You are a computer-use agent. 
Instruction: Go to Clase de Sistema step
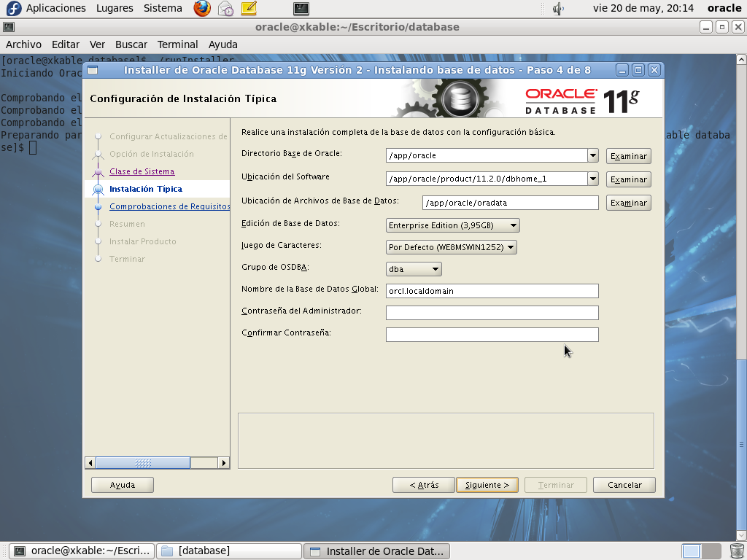pyautogui.click(x=142, y=171)
